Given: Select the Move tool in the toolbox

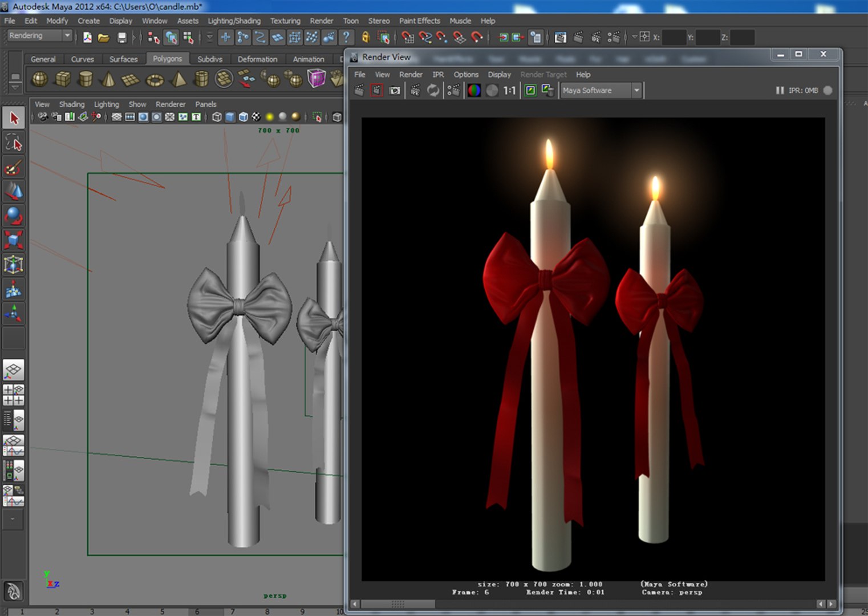Looking at the screenshot, I should (x=14, y=192).
